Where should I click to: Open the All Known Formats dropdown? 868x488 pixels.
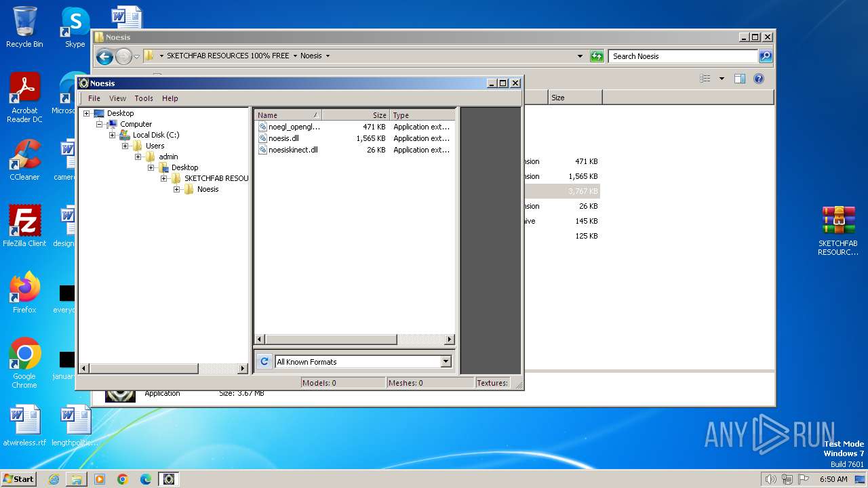pos(446,362)
